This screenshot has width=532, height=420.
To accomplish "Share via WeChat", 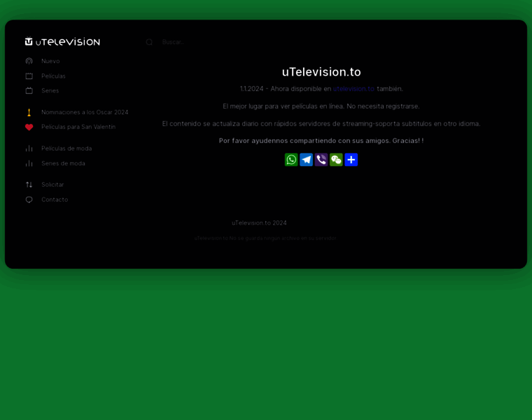I will click(336, 160).
